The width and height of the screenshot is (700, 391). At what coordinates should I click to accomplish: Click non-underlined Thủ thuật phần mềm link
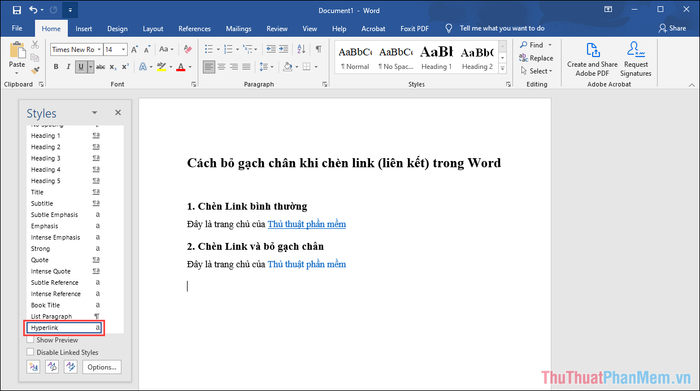307,264
